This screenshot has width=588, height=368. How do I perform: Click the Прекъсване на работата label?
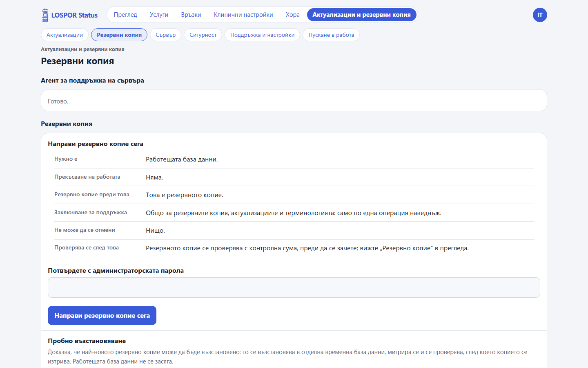pos(87,177)
